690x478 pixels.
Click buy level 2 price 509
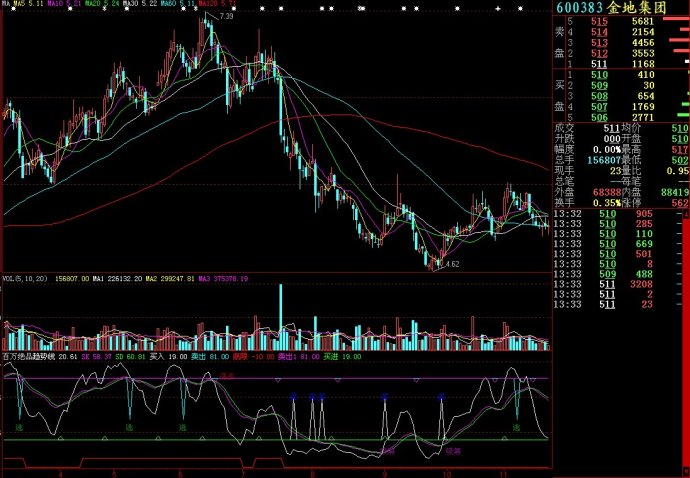pyautogui.click(x=599, y=85)
